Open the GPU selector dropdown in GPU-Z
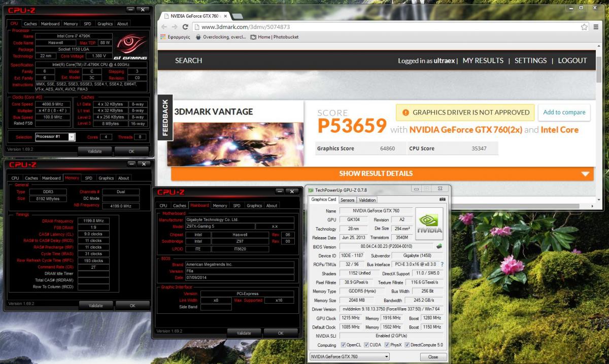 (349, 357)
